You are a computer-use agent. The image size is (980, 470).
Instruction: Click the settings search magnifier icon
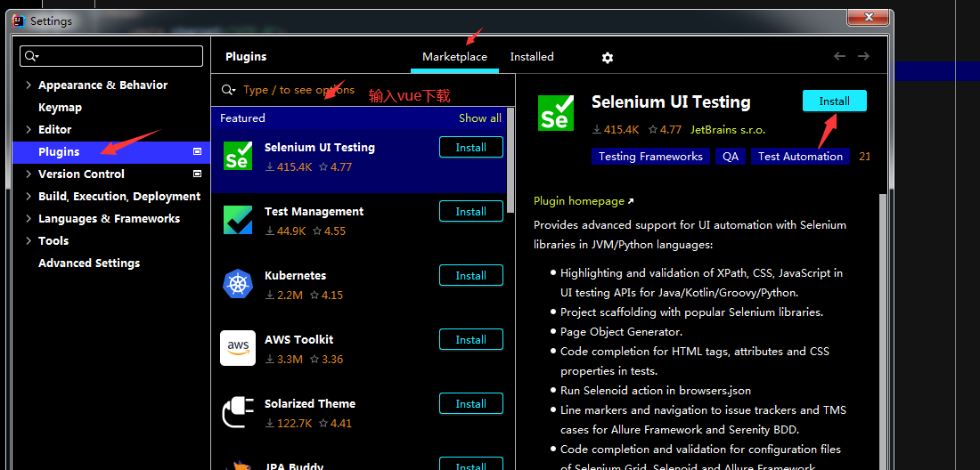click(x=31, y=56)
